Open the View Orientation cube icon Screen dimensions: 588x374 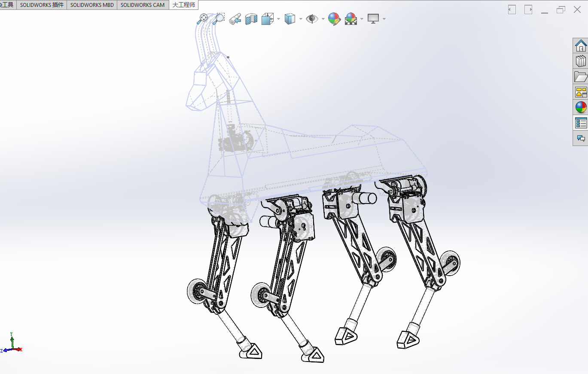pos(268,18)
